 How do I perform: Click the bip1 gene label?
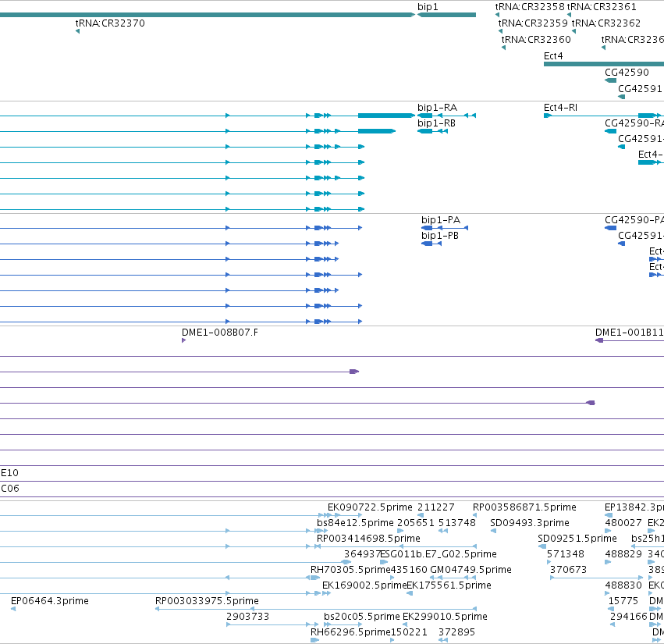(x=428, y=7)
